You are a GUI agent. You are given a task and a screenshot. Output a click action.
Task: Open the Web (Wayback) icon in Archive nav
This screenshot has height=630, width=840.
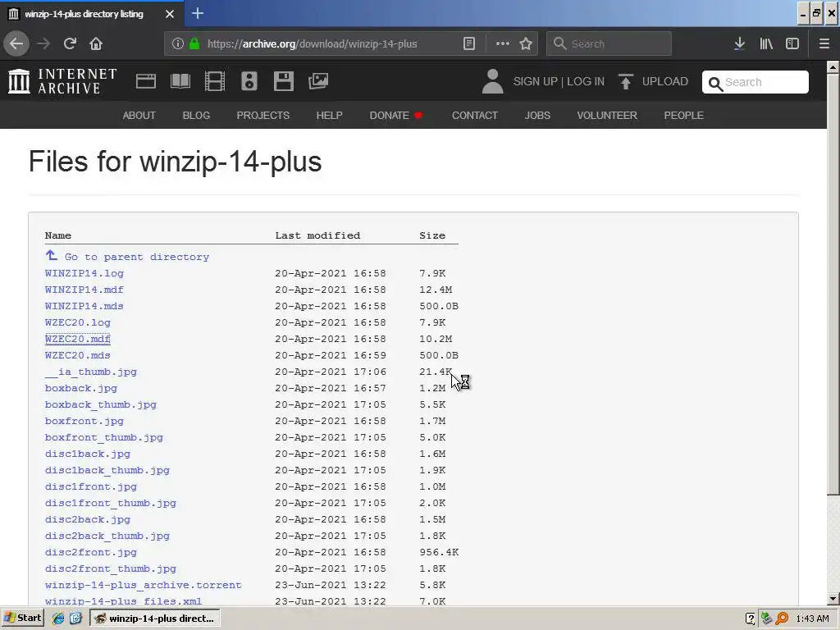[x=146, y=81]
